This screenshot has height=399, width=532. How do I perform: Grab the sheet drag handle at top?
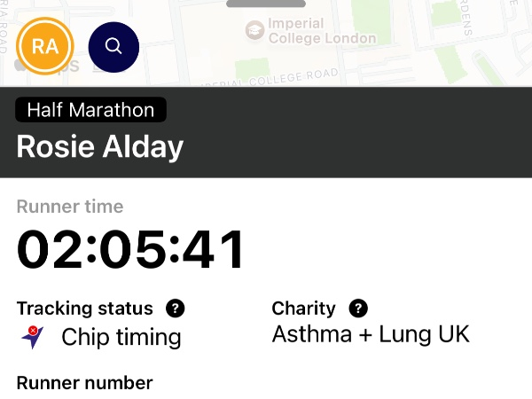pyautogui.click(x=266, y=4)
